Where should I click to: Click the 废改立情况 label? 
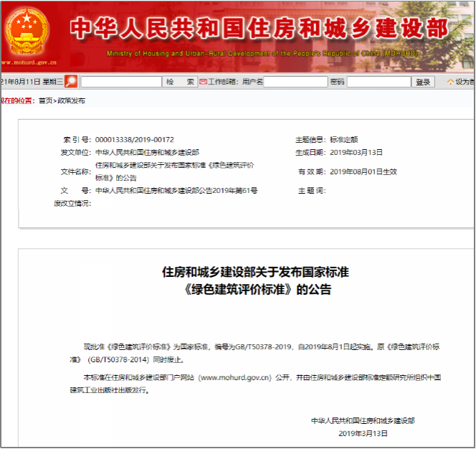click(72, 204)
